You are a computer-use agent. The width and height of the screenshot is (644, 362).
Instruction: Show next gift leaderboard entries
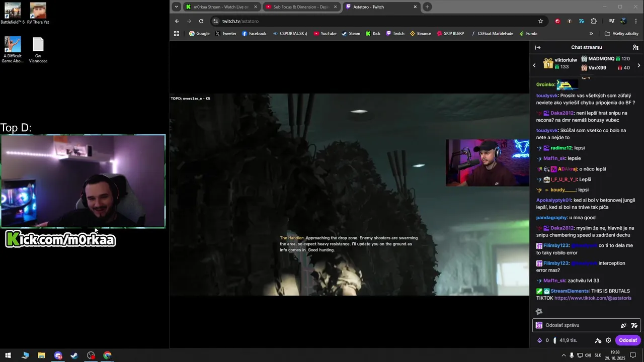click(x=639, y=65)
